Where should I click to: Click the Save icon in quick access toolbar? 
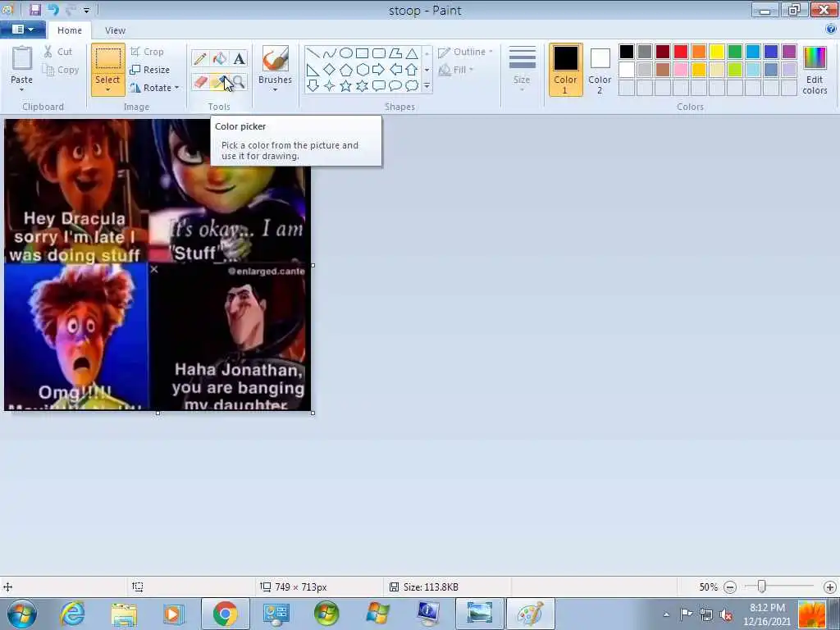(34, 10)
